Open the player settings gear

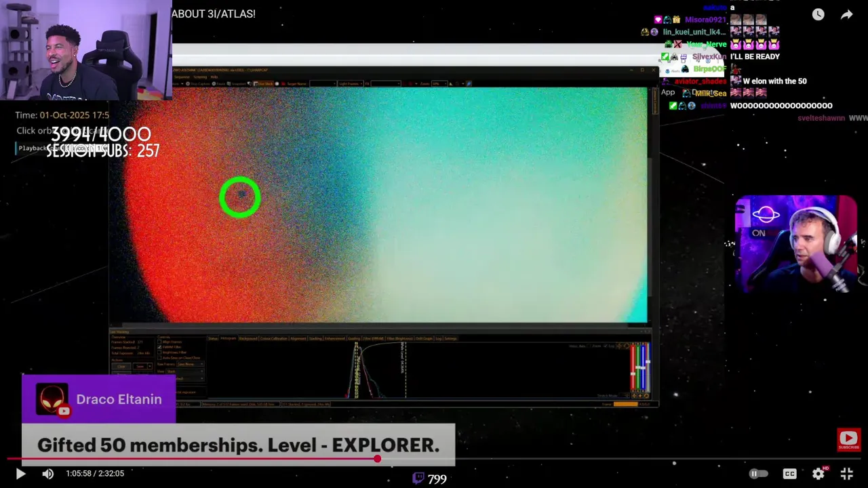pos(818,474)
